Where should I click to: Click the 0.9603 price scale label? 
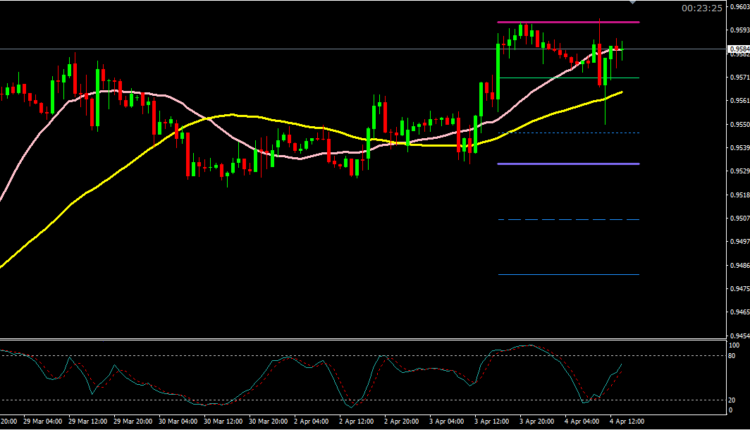click(x=736, y=4)
